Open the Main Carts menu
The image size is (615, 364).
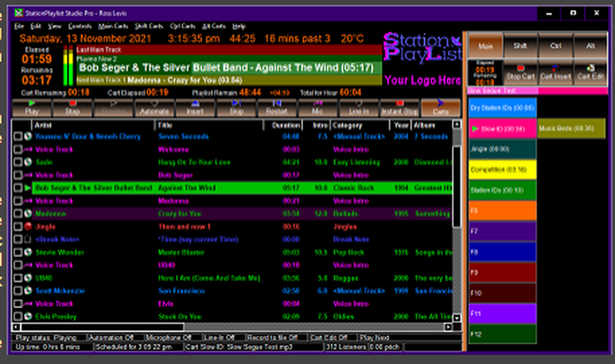coord(113,26)
